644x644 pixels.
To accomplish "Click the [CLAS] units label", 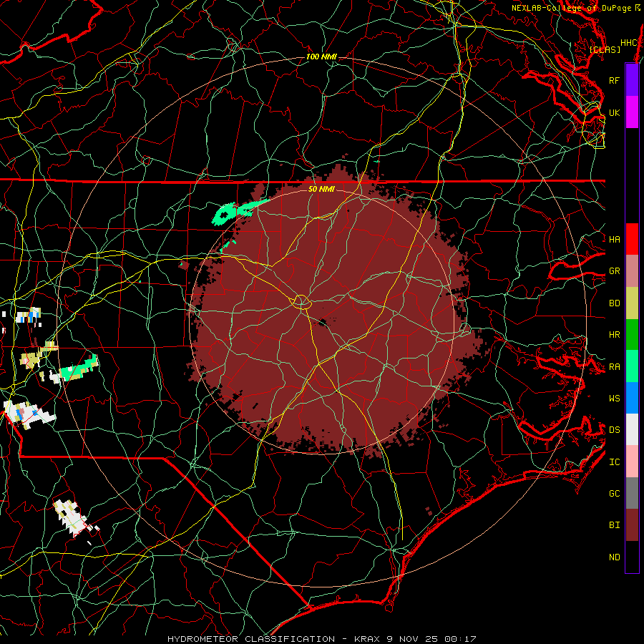I will 605,49.
